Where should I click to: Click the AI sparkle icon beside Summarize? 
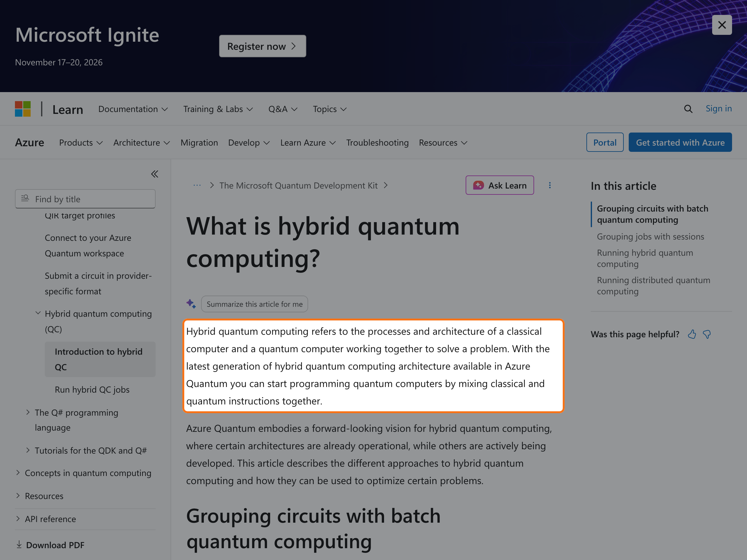coord(191,304)
